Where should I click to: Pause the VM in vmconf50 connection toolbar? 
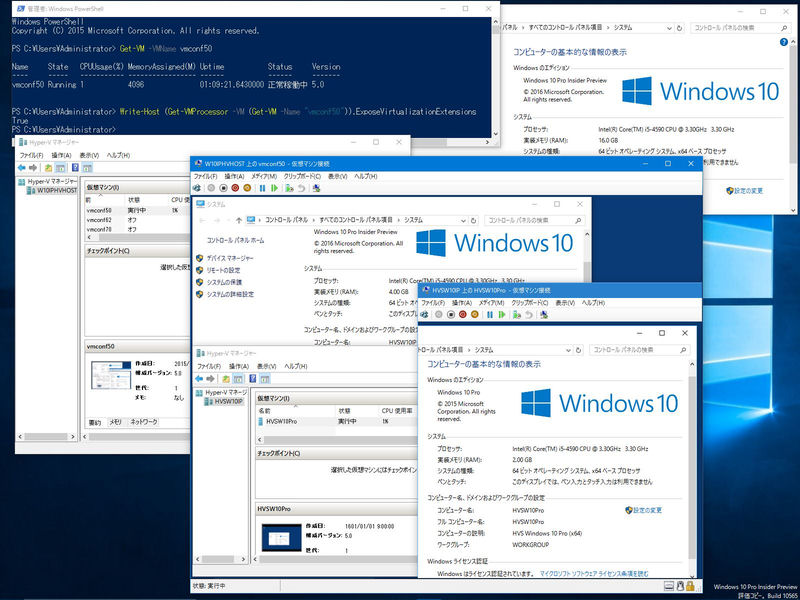pos(262,188)
